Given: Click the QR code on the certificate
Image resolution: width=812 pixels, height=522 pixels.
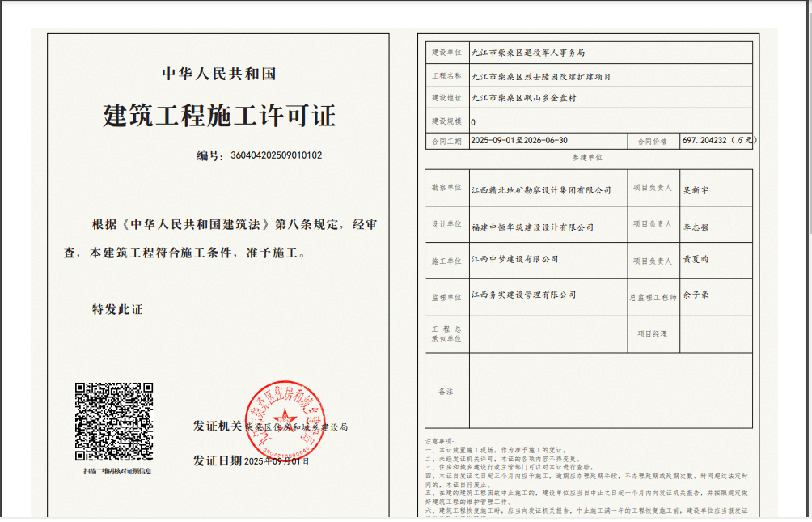Looking at the screenshot, I should (114, 422).
